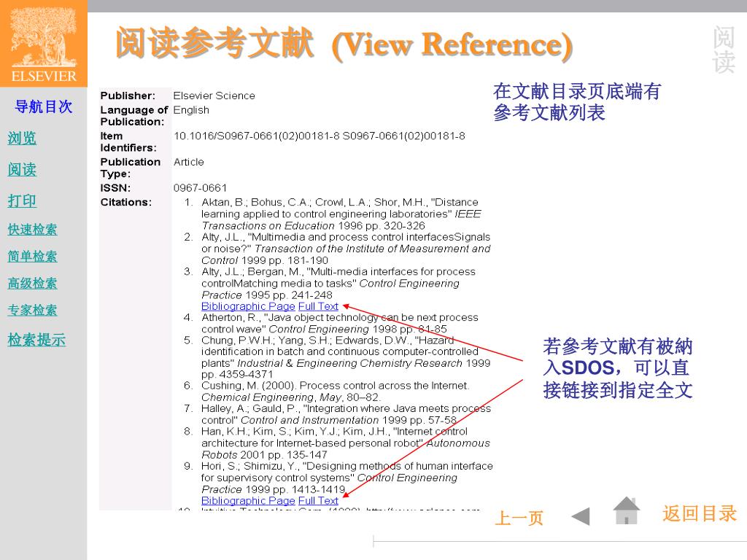Click the note 在文献目录页底端有参考文献列表
The width and height of the screenshot is (747, 560).
(x=577, y=101)
